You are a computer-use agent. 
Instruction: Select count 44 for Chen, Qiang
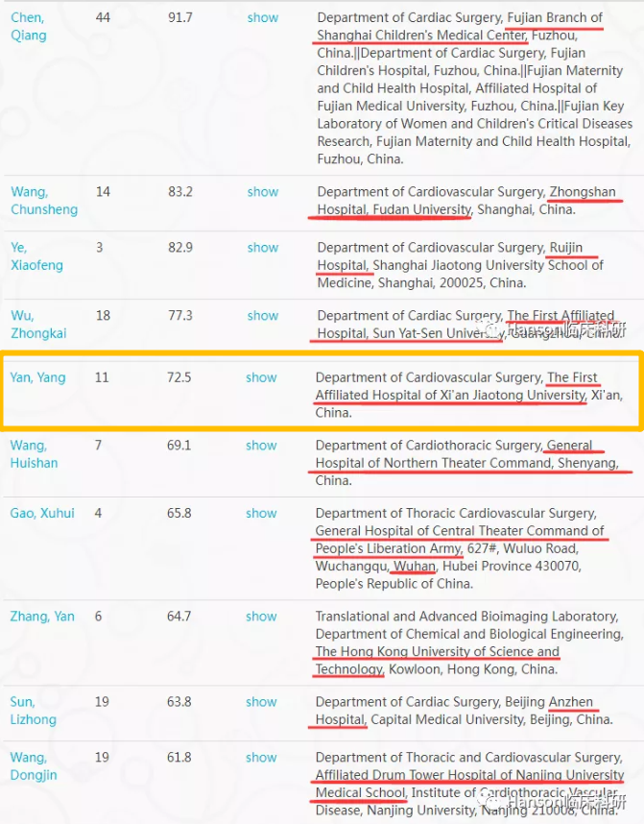pos(103,17)
